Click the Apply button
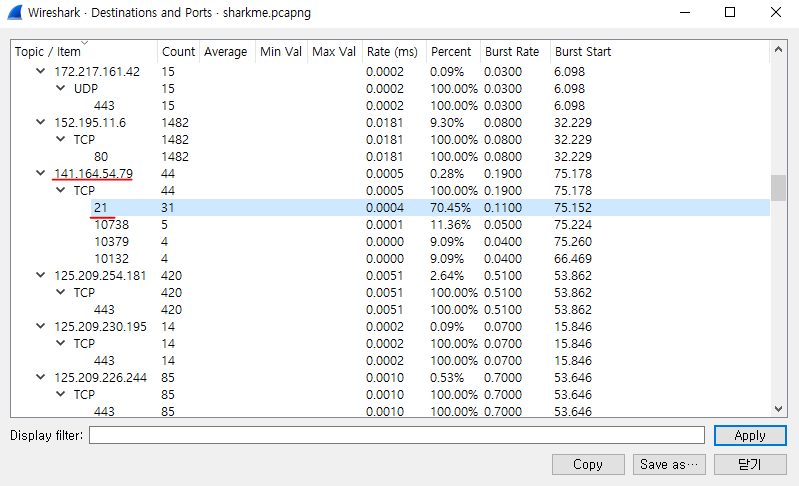The height and width of the screenshot is (486, 799). coord(750,436)
